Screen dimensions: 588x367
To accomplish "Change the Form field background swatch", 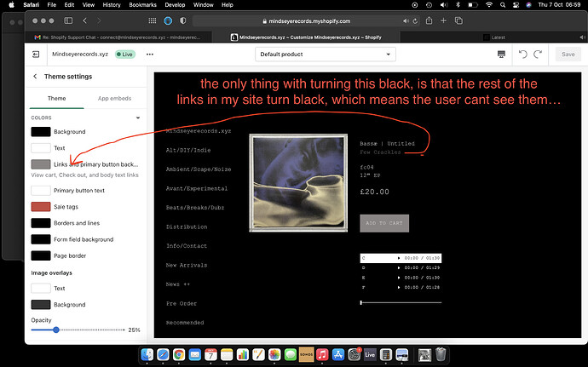I will 41,239.
